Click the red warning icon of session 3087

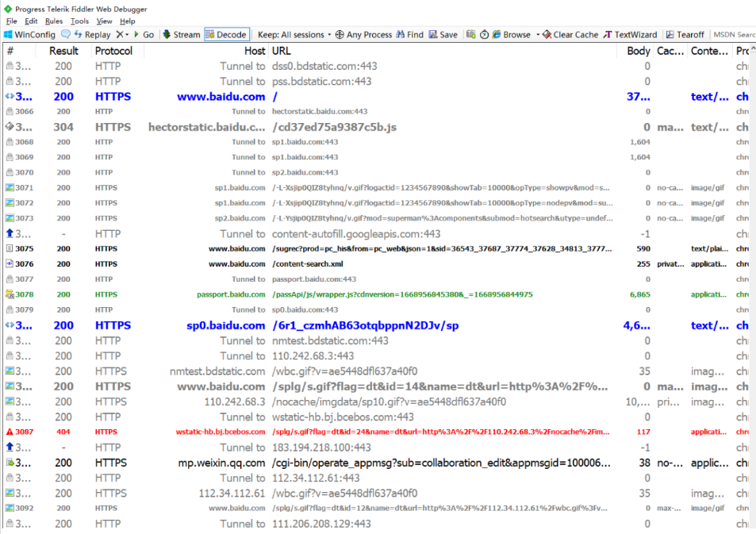point(10,432)
